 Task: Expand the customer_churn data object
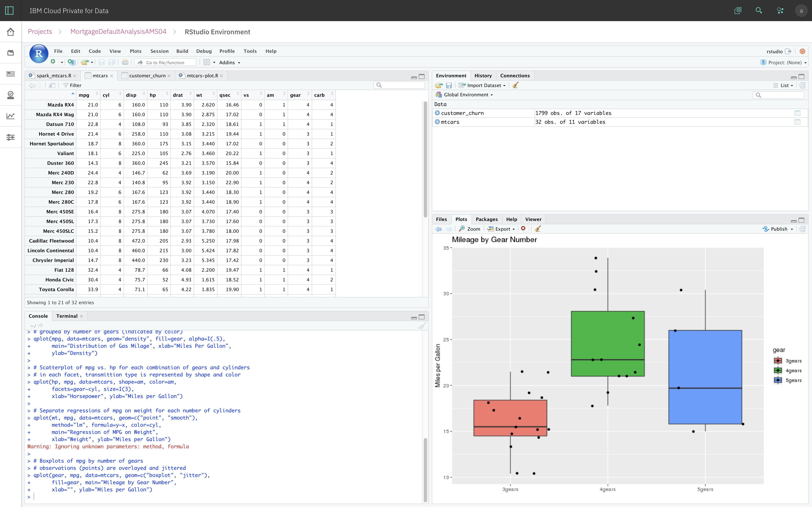pyautogui.click(x=437, y=113)
